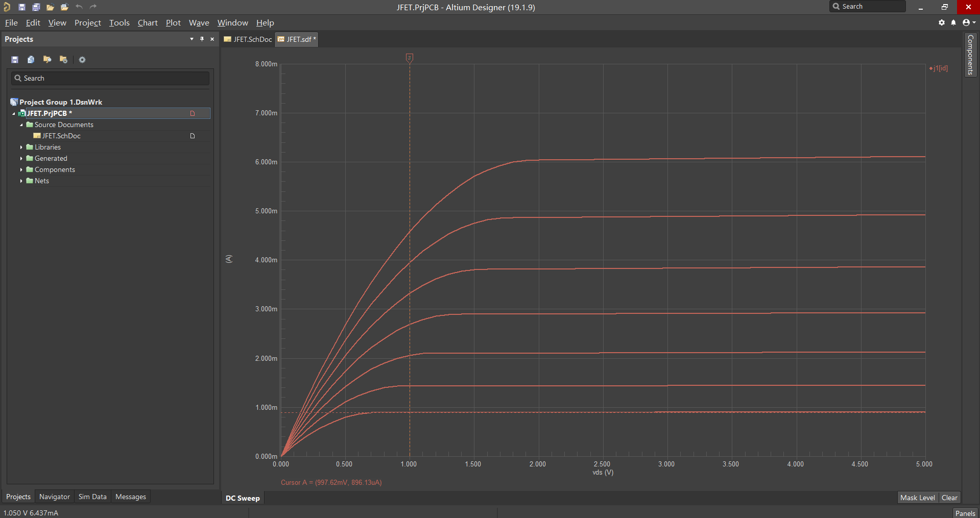
Task: Toggle the j1[id] waveform legend entry
Action: (939, 68)
